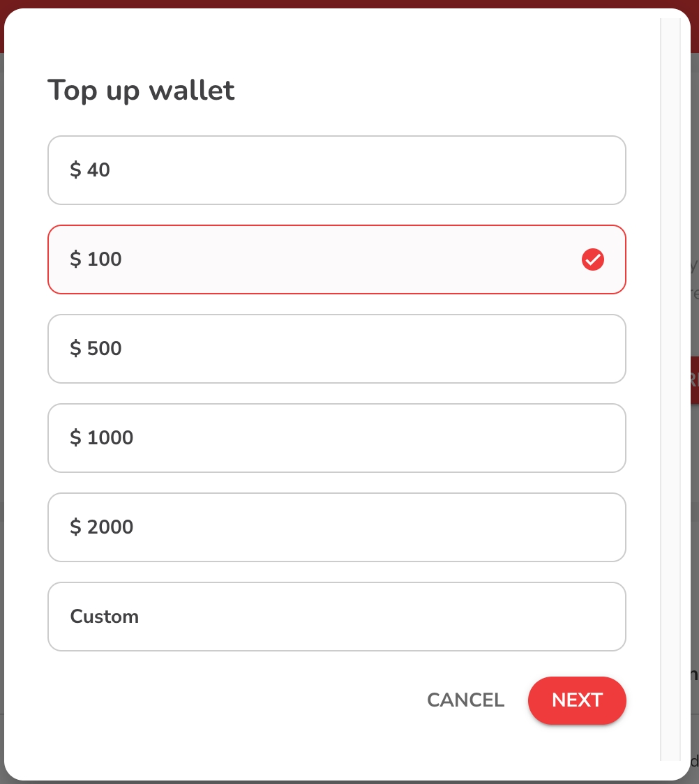Viewport: 699px width, 784px height.
Task: Click the dollar sign of the 40 option
Action: point(75,170)
